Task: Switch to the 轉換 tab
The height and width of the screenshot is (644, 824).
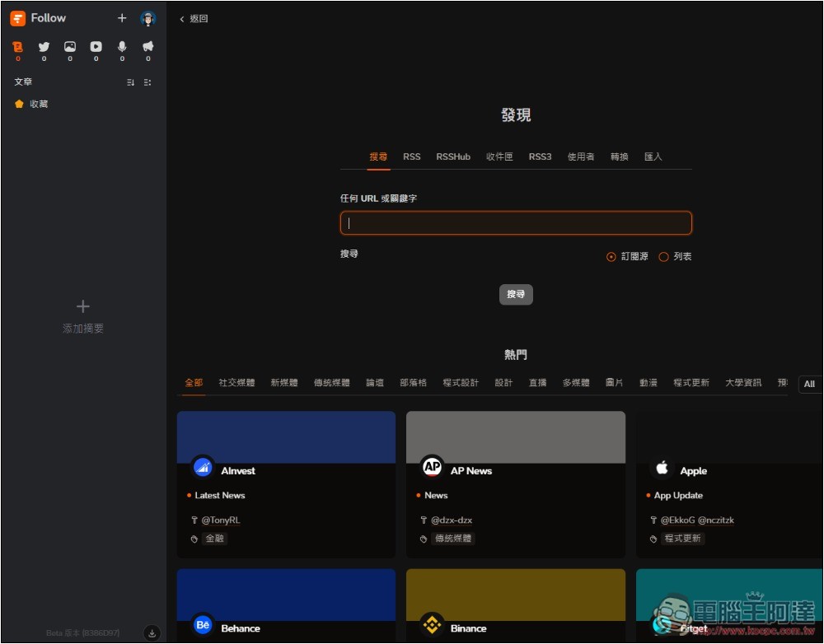Action: (620, 156)
